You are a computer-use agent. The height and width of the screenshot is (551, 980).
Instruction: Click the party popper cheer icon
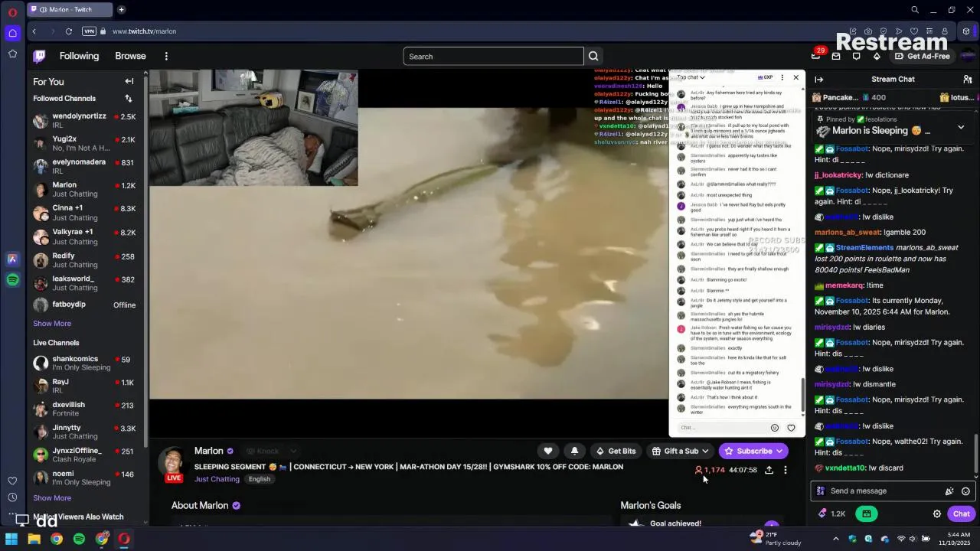(x=949, y=491)
